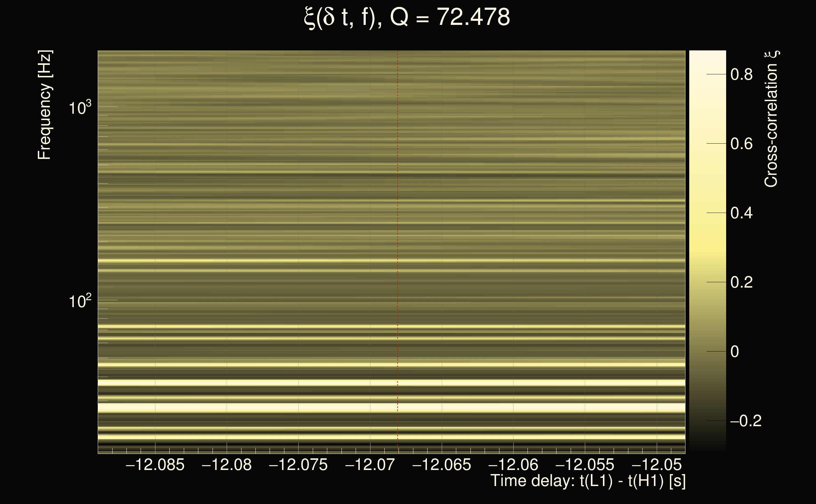The height and width of the screenshot is (504, 816).
Task: Click the −12.07 time delay tick label
Action: tap(370, 465)
